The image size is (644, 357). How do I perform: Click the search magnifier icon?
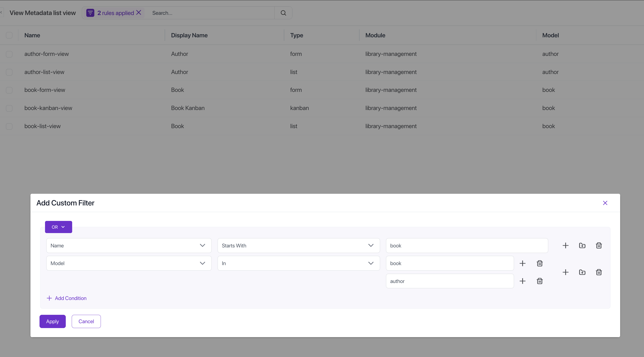point(283,13)
